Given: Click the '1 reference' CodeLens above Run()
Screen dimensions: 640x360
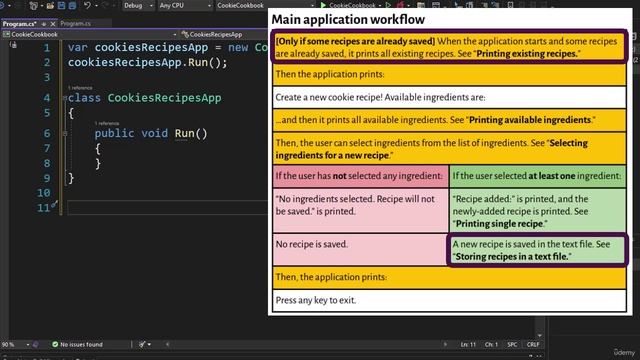Looking at the screenshot, I should [107, 123].
